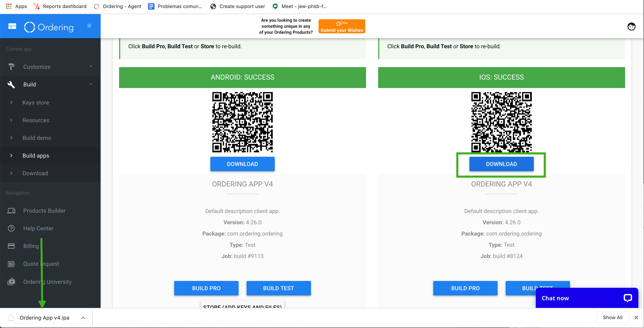Click Billing card icon
Screen dimensions: 644x328
coord(11,246)
